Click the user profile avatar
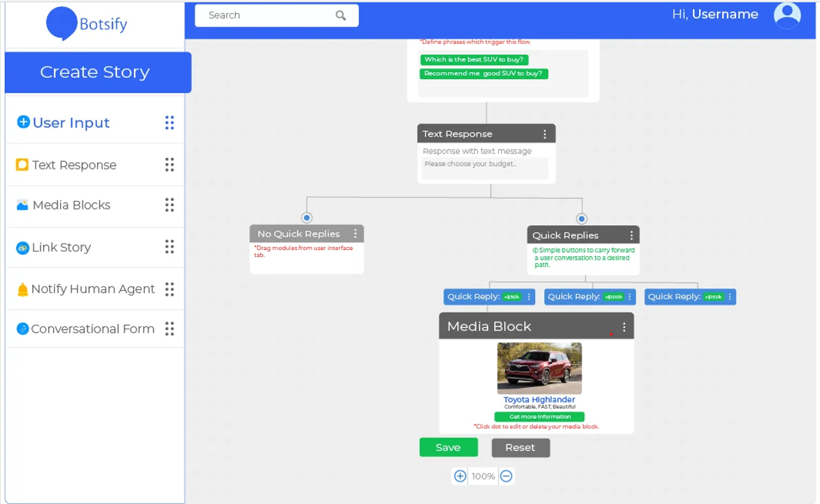Image resolution: width=820 pixels, height=504 pixels. [787, 14]
